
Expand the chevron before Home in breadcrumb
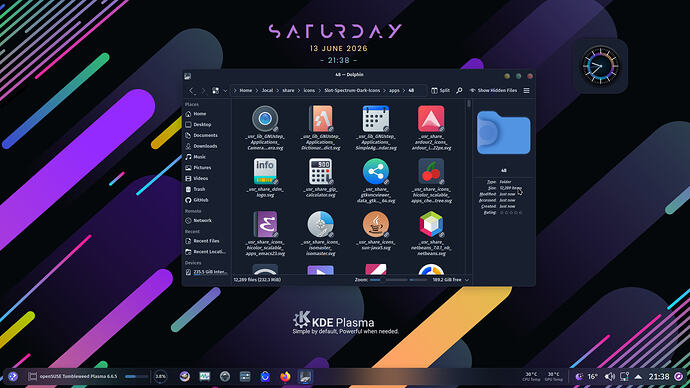pos(235,91)
